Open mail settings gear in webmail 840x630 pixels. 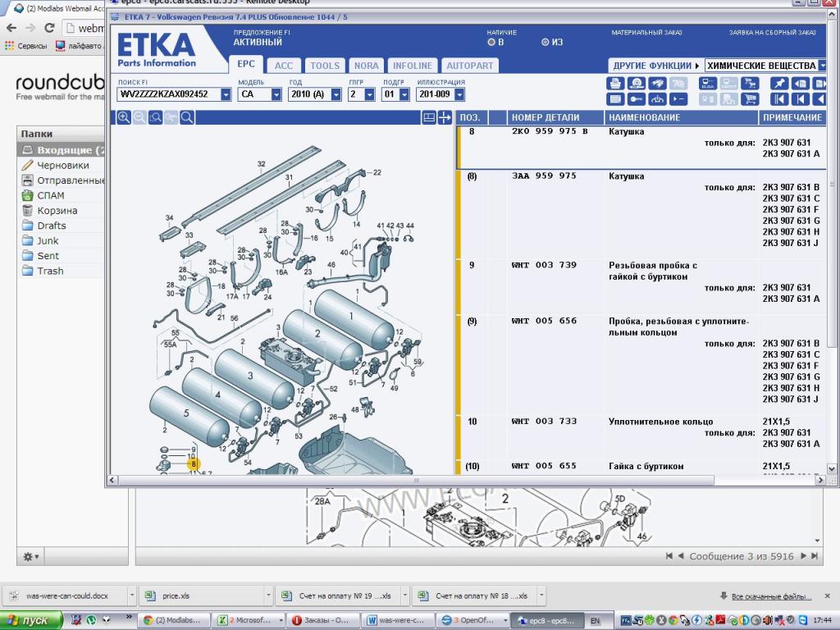point(30,557)
